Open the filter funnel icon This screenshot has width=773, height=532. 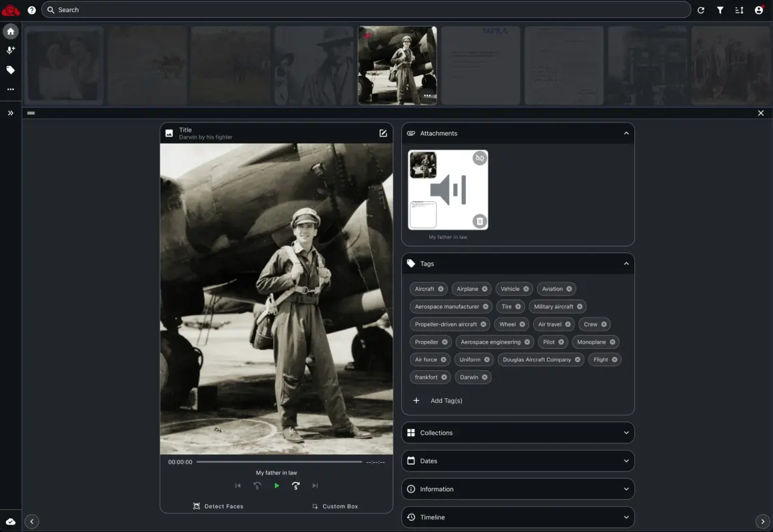[x=720, y=10]
